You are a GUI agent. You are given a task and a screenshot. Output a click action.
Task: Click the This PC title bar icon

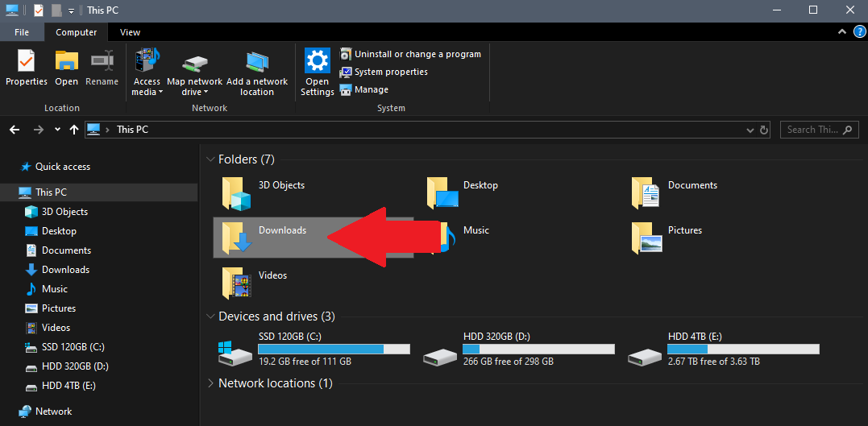pos(11,10)
